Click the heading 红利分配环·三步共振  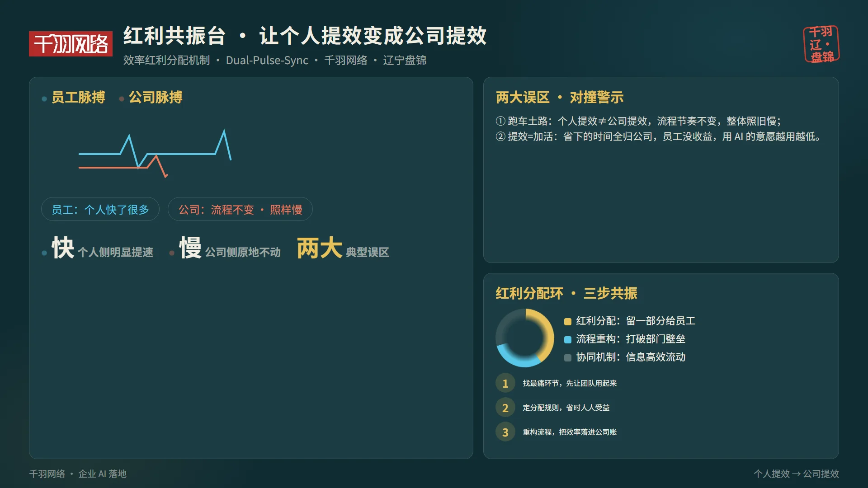click(x=566, y=293)
